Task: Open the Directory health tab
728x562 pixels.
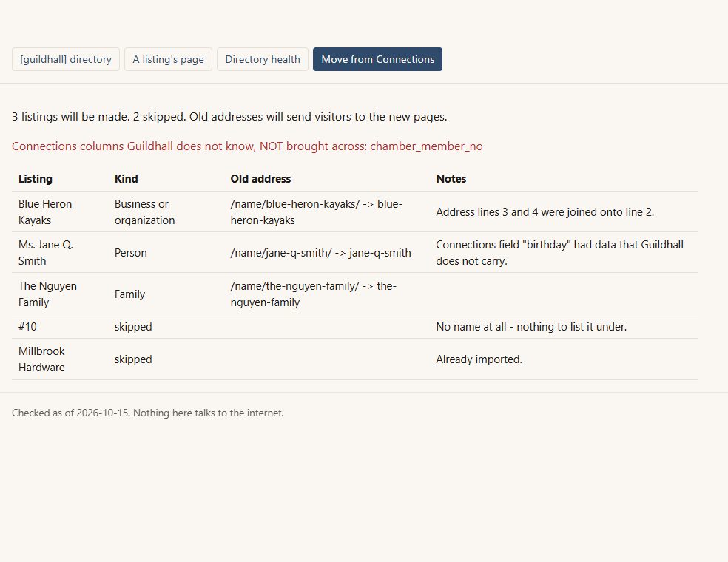Action: pyautogui.click(x=263, y=59)
